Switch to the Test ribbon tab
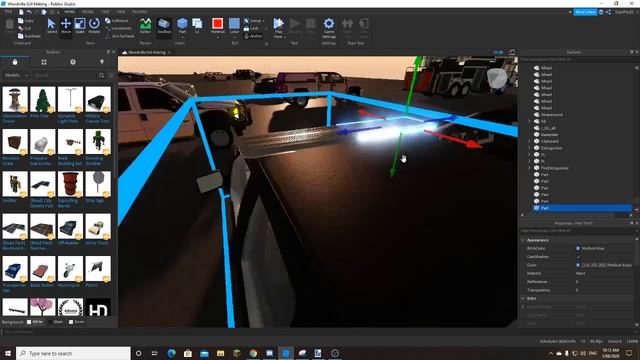 point(105,12)
